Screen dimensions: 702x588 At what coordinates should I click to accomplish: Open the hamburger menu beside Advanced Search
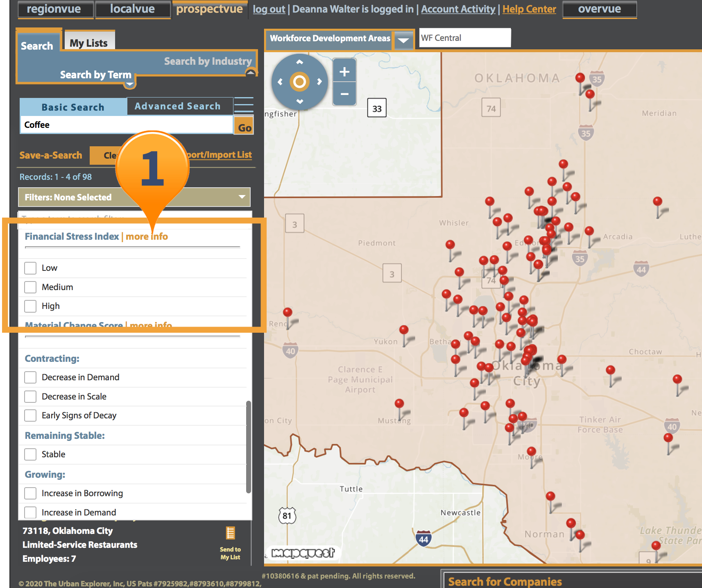244,105
